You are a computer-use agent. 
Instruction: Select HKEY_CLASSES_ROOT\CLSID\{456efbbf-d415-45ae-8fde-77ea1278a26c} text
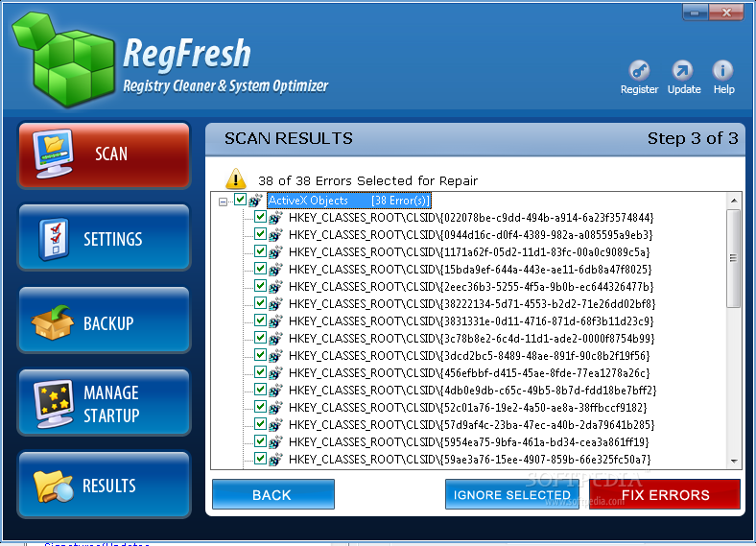469,373
